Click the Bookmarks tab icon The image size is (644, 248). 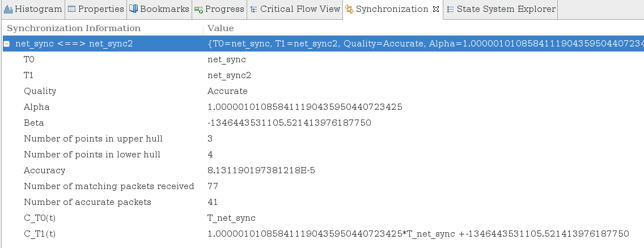(133, 9)
